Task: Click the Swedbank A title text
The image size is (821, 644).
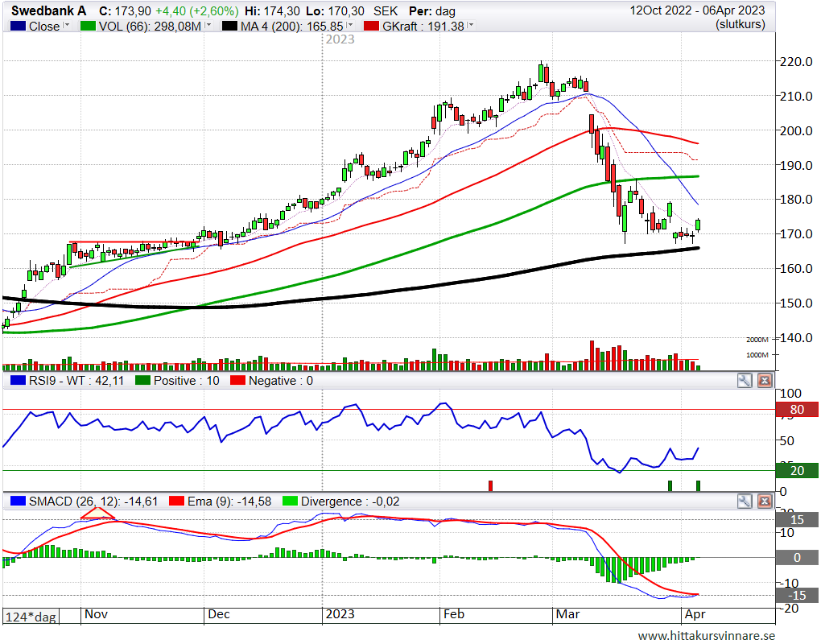Action: point(48,11)
